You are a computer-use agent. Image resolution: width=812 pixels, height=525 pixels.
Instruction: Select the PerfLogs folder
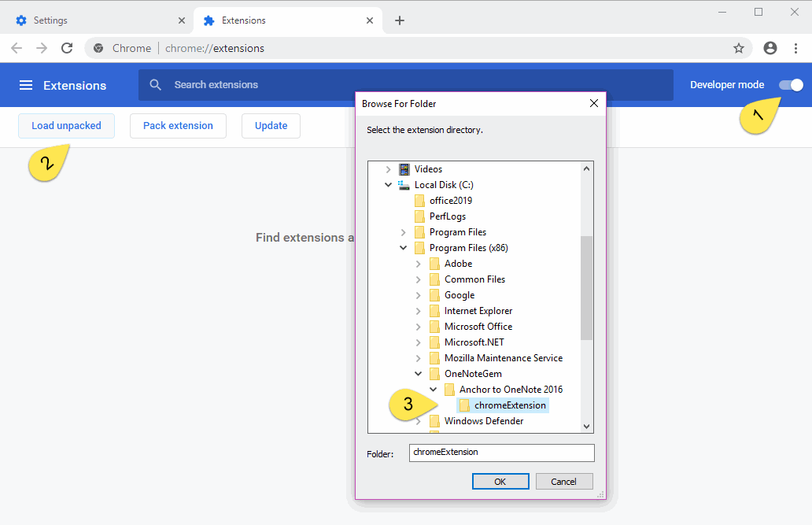point(448,216)
